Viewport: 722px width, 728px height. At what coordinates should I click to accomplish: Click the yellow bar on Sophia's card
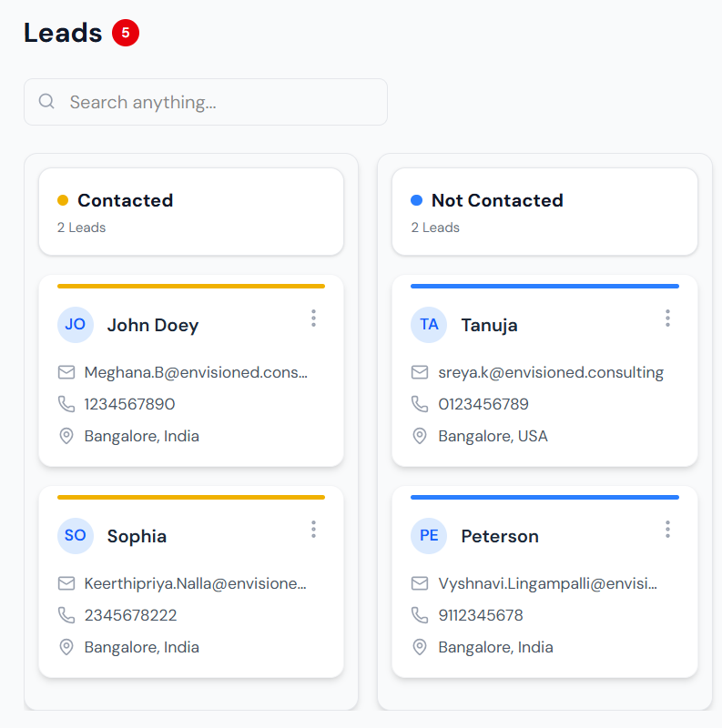click(191, 497)
